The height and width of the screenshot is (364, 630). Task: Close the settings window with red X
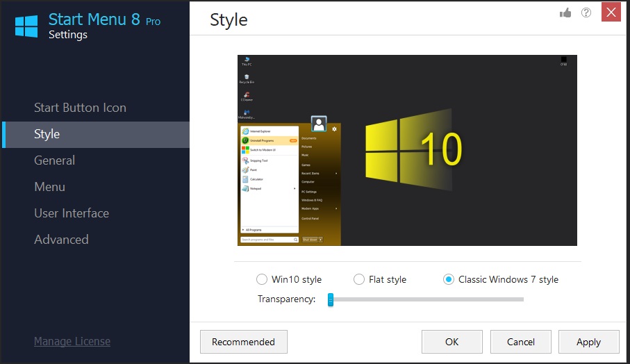(x=611, y=13)
